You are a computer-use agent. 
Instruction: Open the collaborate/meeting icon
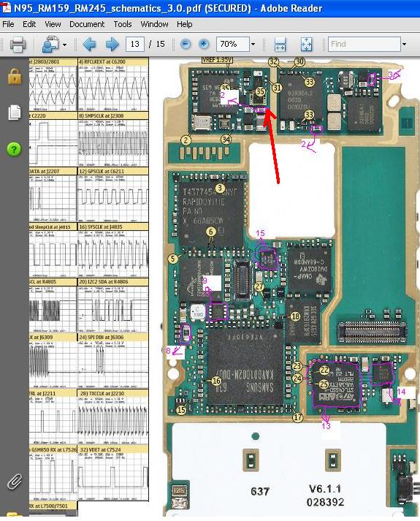tap(50, 44)
